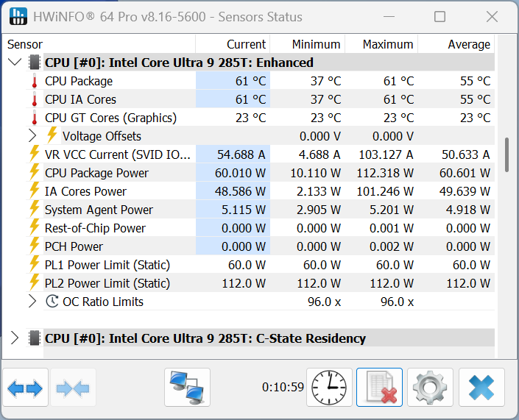Screen dimensions: 519x420
Task: Select the PL1 Power Limit (Static) label
Action: click(x=107, y=266)
